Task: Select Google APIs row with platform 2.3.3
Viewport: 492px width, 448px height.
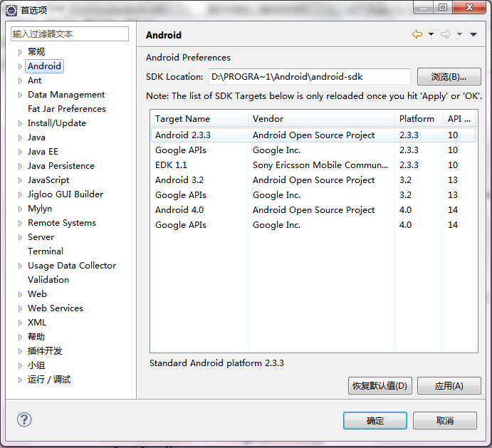Action: click(313, 150)
